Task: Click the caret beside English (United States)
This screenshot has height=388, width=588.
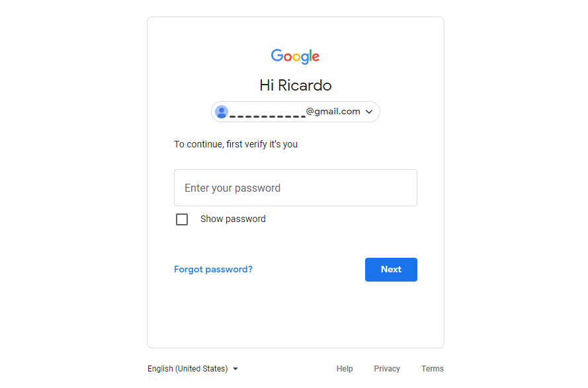Action: point(235,369)
